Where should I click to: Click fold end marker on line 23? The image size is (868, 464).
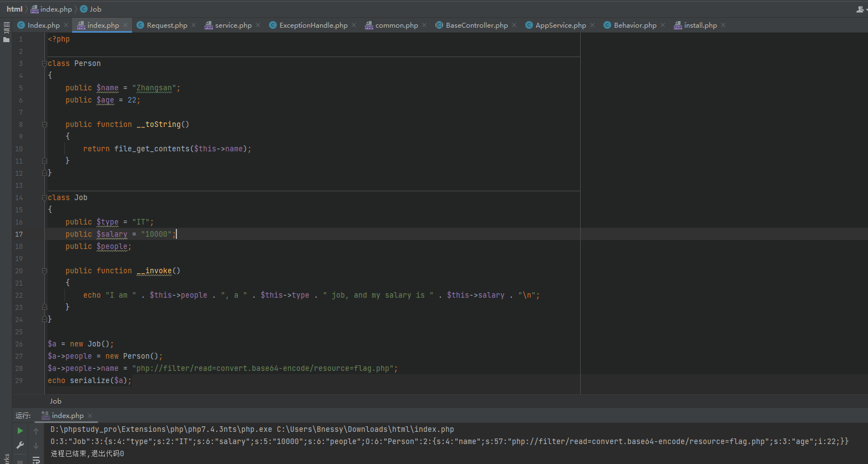coord(44,307)
